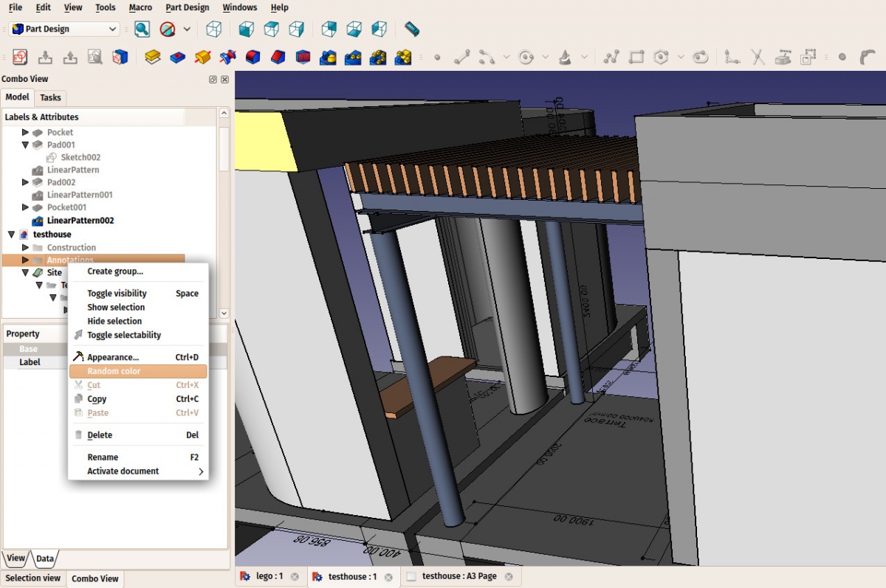The height and width of the screenshot is (588, 886).
Task: Open the draw style dropdown arrow
Action: (x=187, y=29)
